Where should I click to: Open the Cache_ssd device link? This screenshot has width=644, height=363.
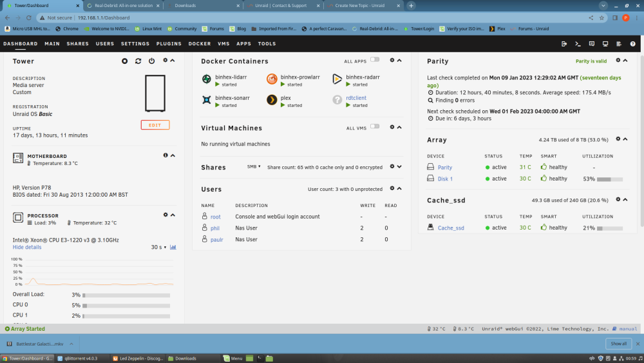(451, 228)
